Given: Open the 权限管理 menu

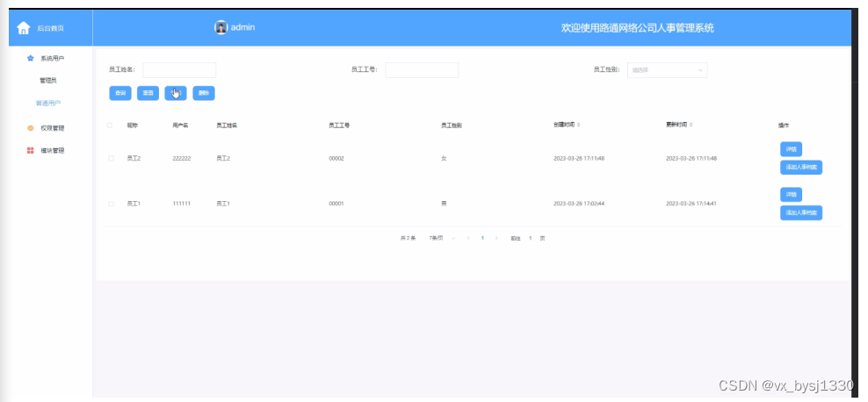Looking at the screenshot, I should pos(50,128).
